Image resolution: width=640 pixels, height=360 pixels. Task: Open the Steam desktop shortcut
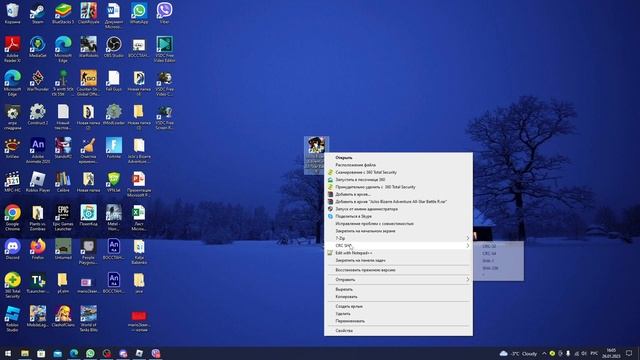pyautogui.click(x=38, y=13)
